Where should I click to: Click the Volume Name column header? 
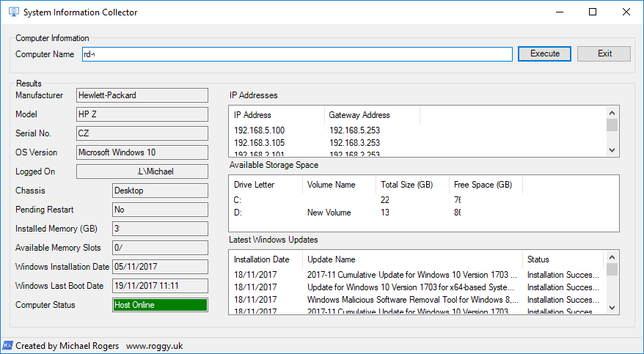pos(339,185)
